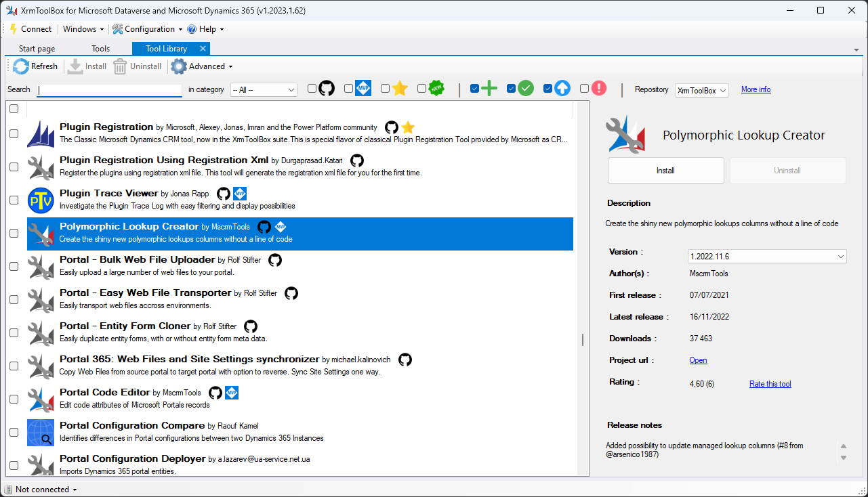Open the Repository dropdown XrmToolBox
Screen dimensions: 868x497
[702, 90]
